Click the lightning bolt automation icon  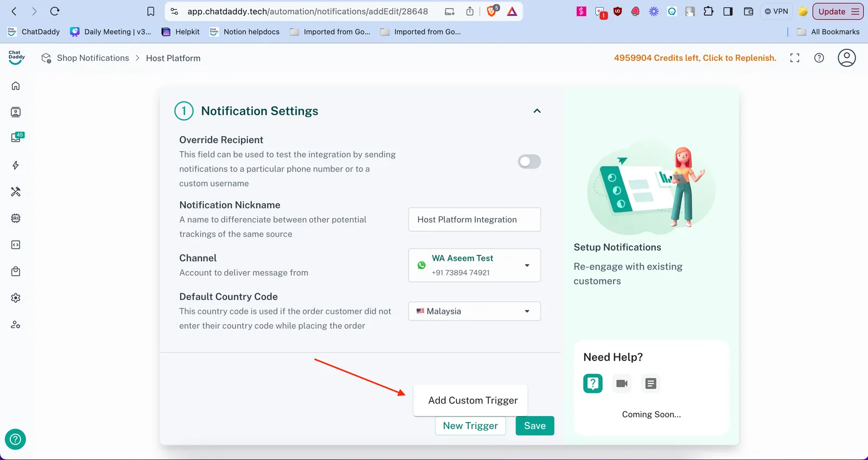tap(16, 165)
